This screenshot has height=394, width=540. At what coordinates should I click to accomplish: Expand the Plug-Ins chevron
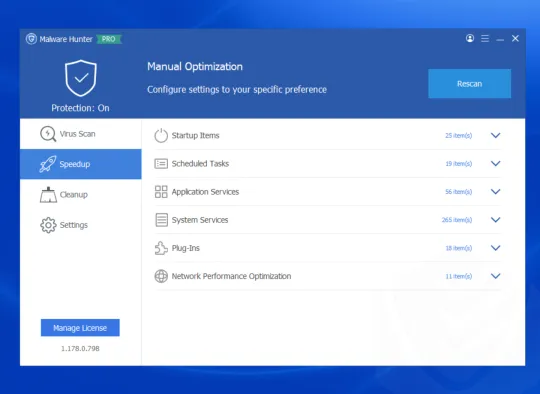(x=495, y=248)
